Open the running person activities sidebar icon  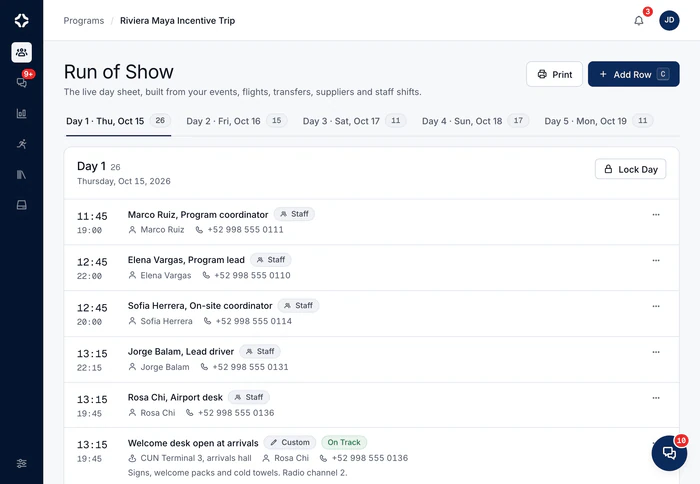pos(21,144)
